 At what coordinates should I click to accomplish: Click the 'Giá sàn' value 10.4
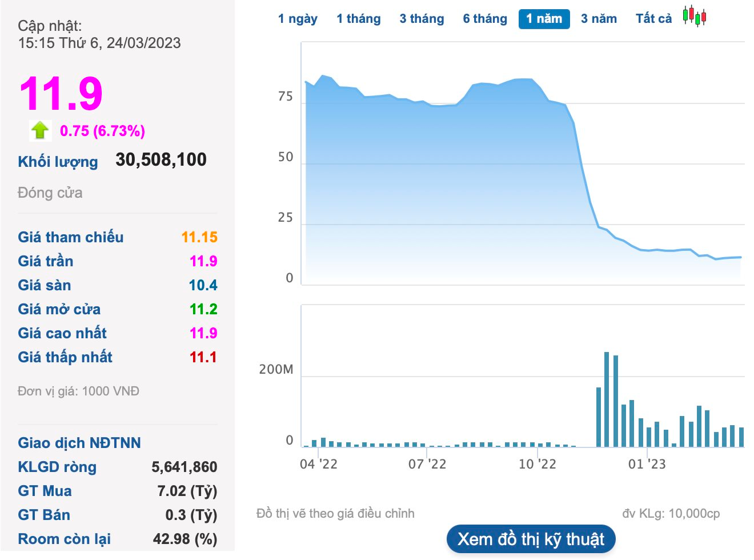coord(203,285)
